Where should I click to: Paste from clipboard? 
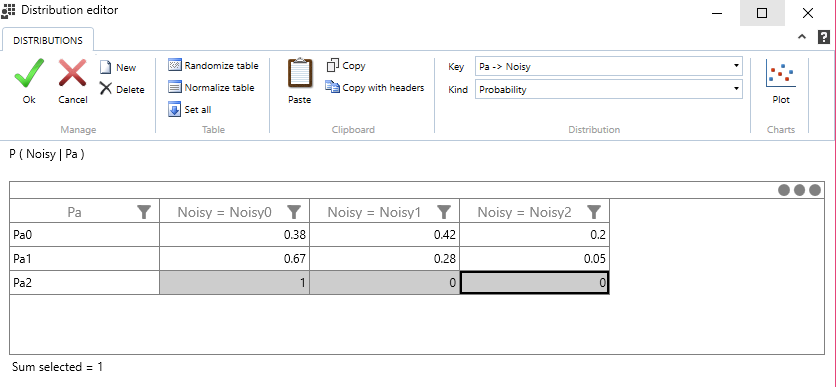[300, 80]
